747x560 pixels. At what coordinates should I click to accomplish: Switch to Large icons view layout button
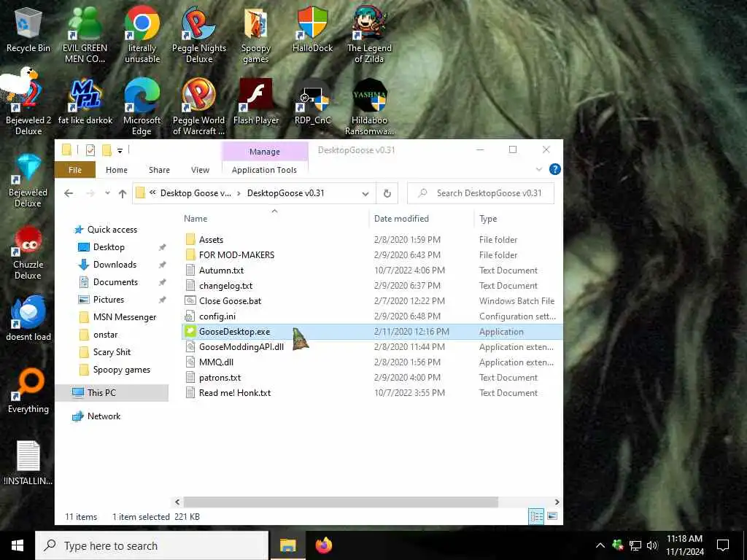[552, 516]
